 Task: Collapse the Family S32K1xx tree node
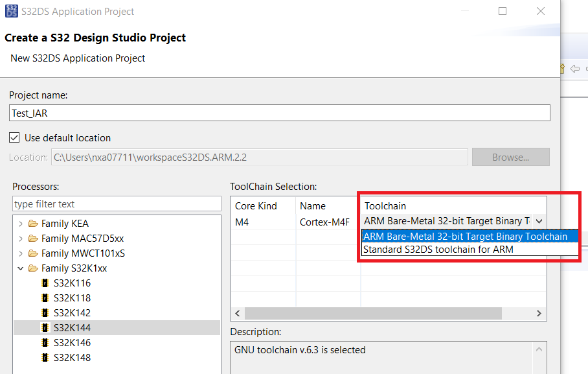pyautogui.click(x=21, y=268)
